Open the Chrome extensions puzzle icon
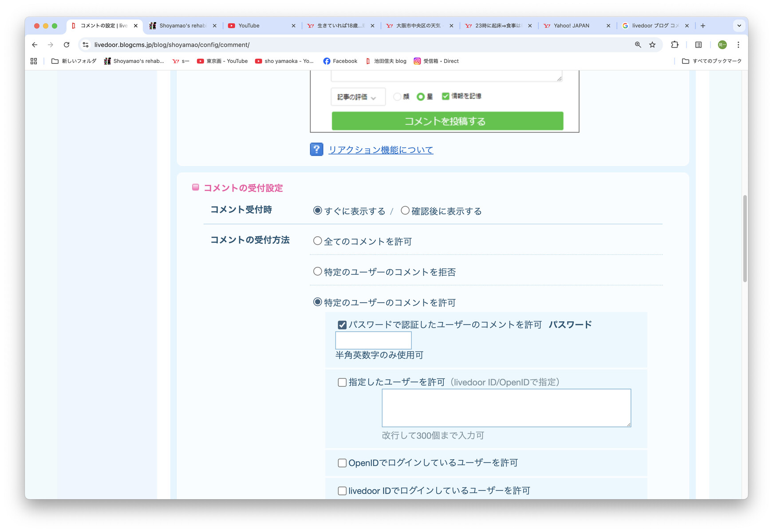 tap(674, 45)
